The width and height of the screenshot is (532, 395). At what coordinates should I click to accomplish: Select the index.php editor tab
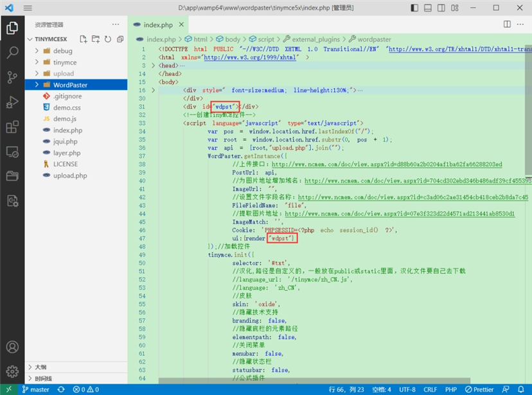coord(158,24)
